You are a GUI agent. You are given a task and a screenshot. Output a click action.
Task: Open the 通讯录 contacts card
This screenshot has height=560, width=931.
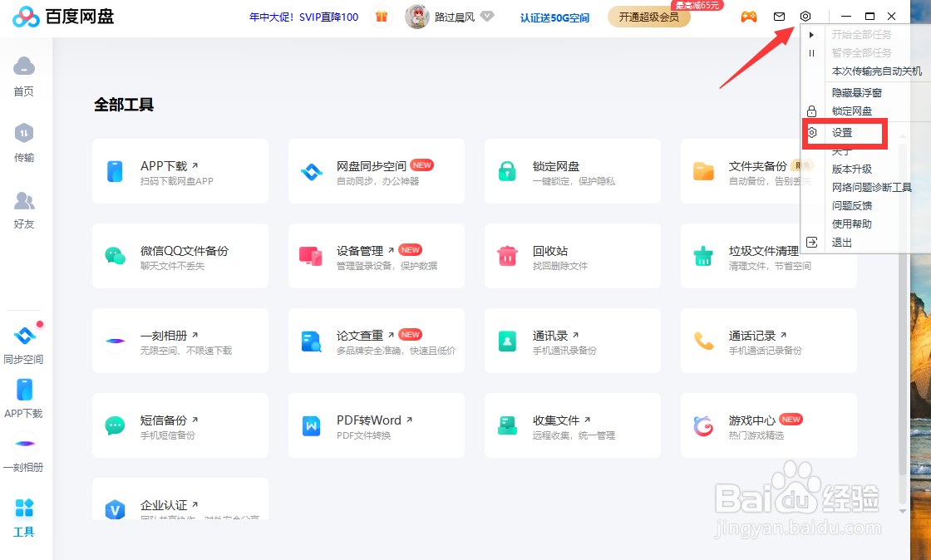573,341
